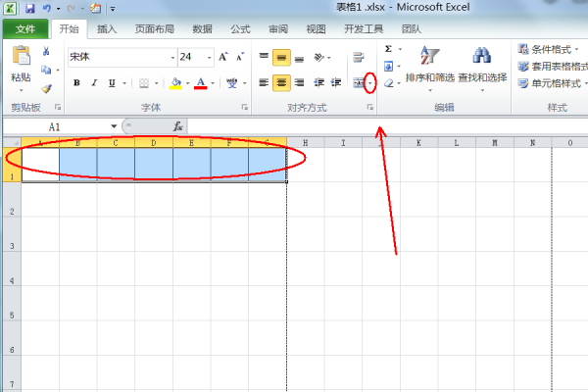This screenshot has width=588, height=392.
Task: Click the Cut scissors icon
Action: tap(46, 51)
